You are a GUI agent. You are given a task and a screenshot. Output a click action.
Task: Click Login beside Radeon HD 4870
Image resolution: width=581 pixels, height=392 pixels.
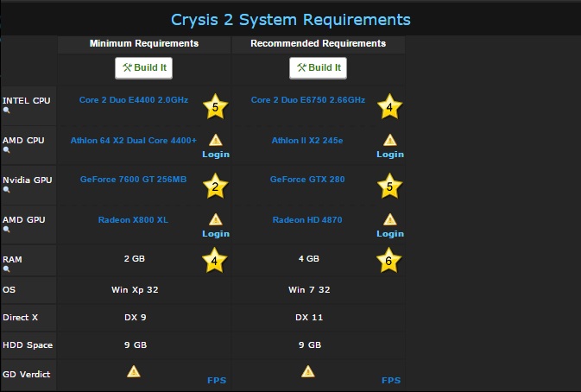390,234
